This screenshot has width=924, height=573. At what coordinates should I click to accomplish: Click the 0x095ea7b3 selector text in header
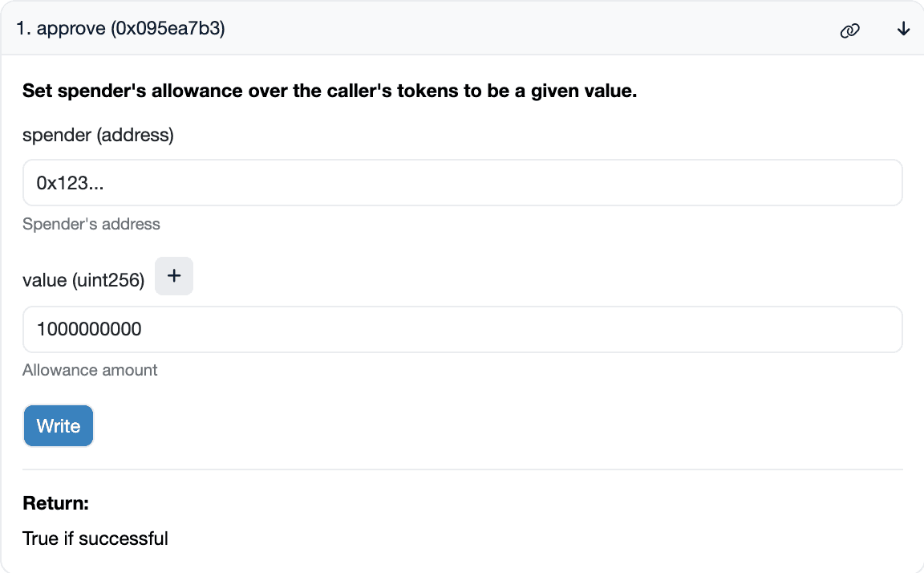pyautogui.click(x=170, y=30)
